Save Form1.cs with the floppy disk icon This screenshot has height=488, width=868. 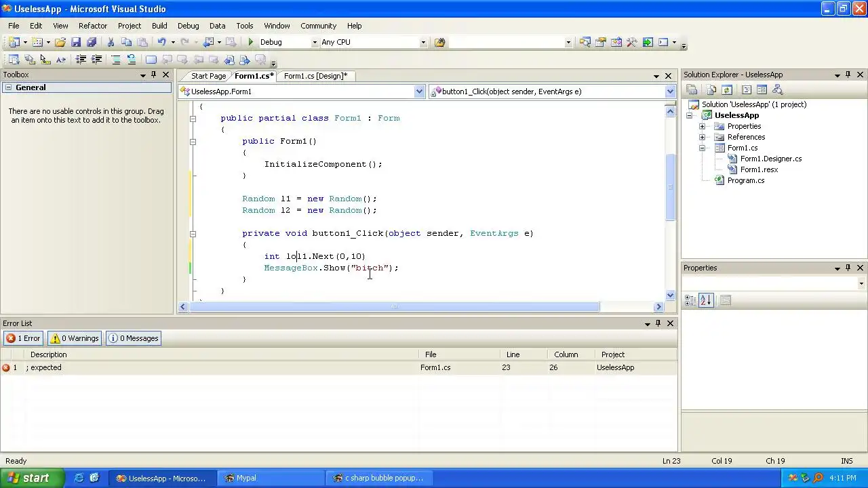pyautogui.click(x=76, y=42)
